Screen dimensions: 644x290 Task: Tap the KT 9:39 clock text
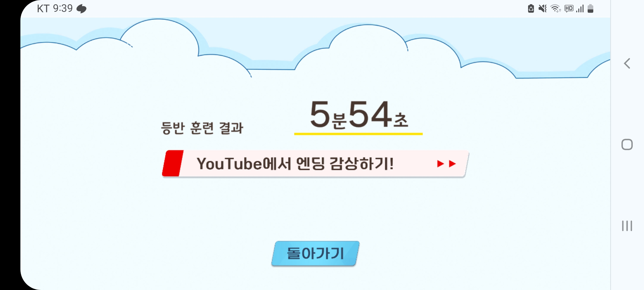pyautogui.click(x=55, y=9)
